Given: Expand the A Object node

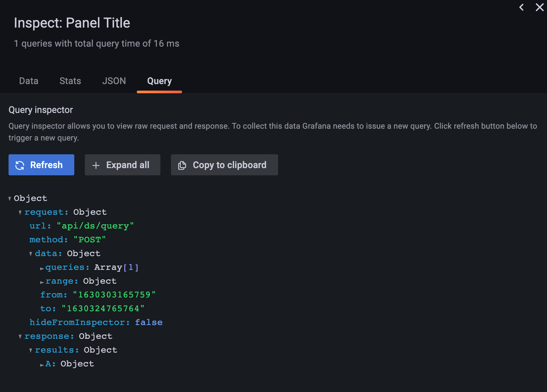Looking at the screenshot, I should [x=42, y=364].
